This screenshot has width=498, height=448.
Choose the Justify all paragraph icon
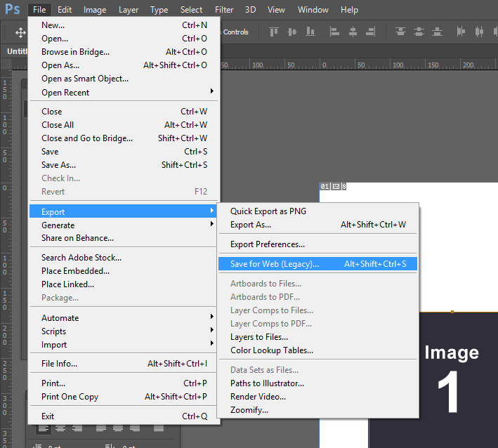coord(159,428)
